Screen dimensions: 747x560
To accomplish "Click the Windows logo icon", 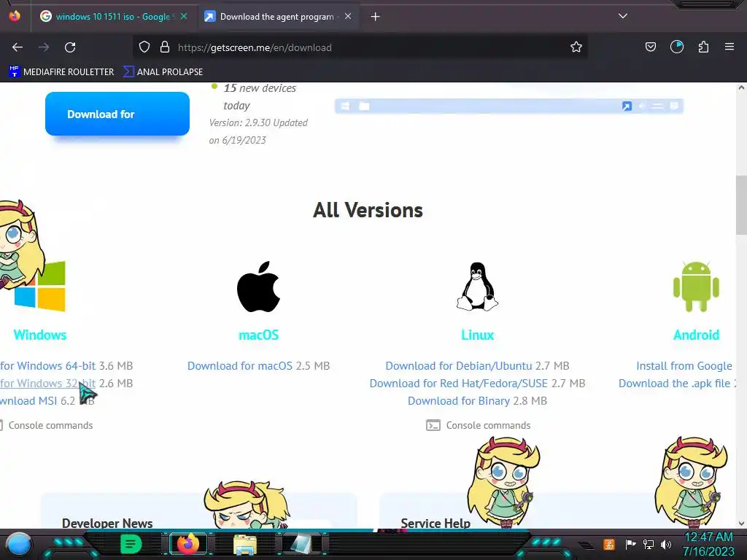I will (x=40, y=286).
